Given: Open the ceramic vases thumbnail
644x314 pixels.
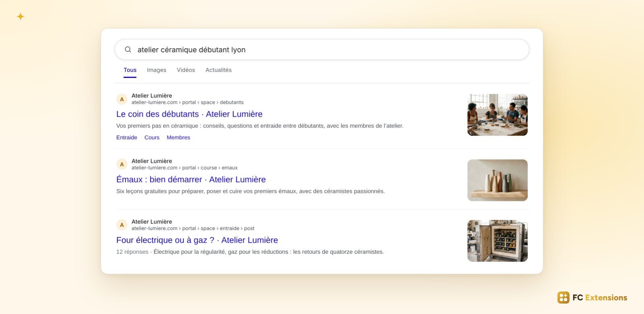Looking at the screenshot, I should [497, 180].
